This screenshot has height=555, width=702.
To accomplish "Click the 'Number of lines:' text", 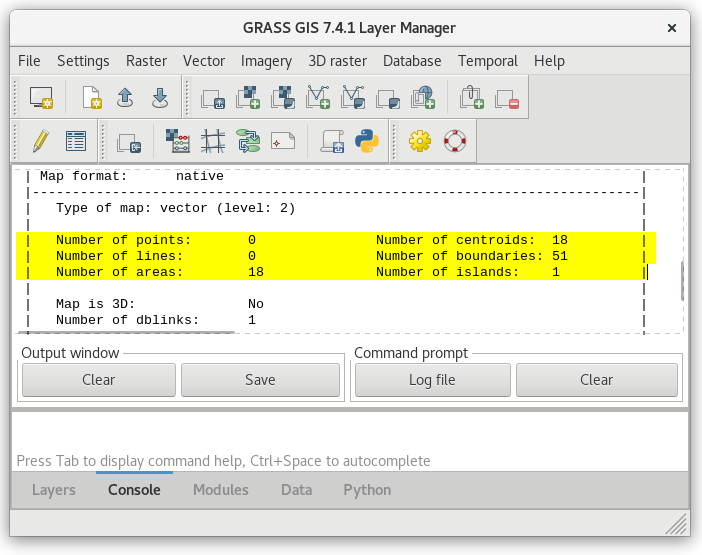I will [x=120, y=256].
